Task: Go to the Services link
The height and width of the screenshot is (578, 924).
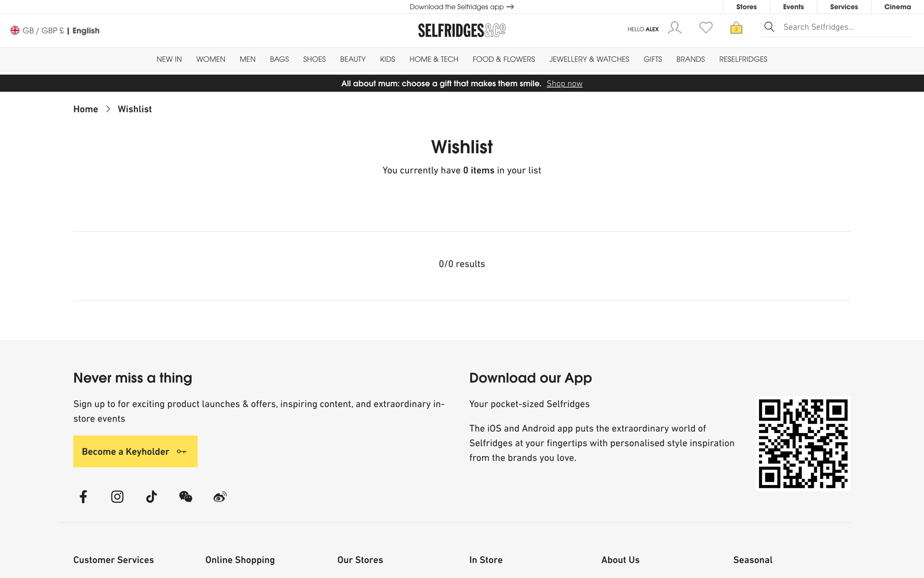Action: click(844, 7)
